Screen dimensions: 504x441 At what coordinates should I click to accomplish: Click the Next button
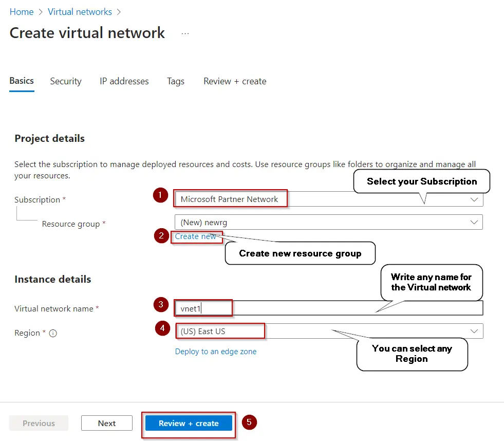coord(106,423)
